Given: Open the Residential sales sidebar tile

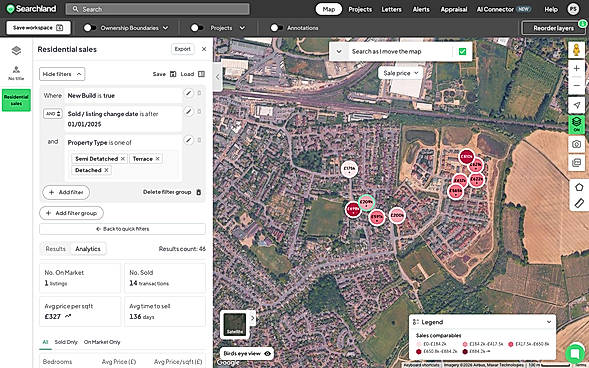Looking at the screenshot, I should tap(16, 100).
